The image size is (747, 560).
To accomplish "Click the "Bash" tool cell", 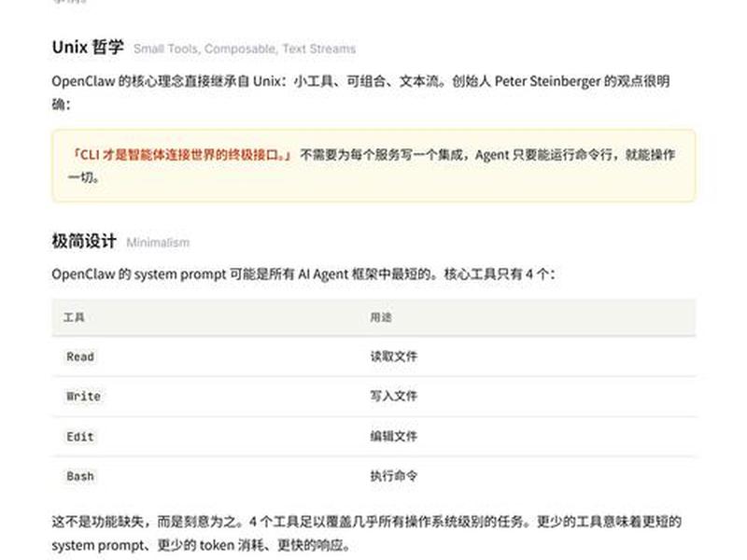I will point(80,476).
